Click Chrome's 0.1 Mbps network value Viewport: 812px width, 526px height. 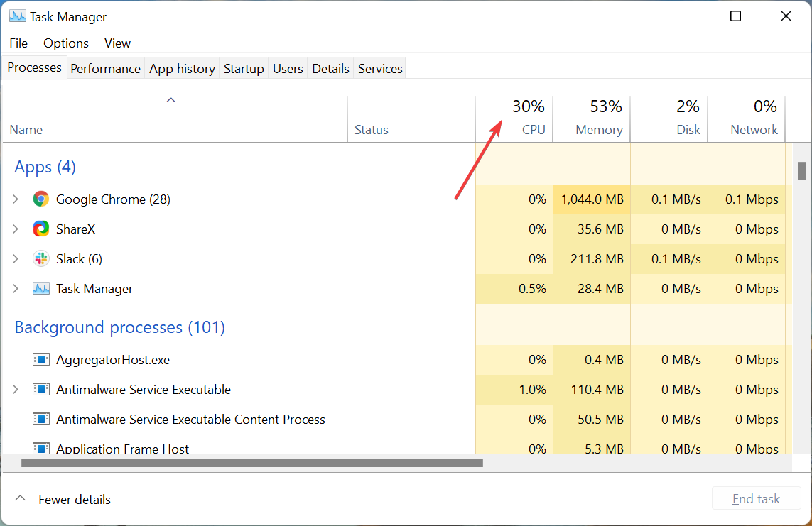point(752,199)
